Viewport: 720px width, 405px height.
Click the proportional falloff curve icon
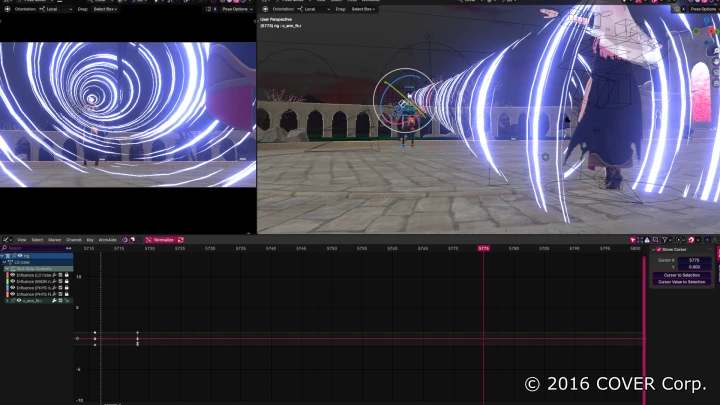click(714, 240)
